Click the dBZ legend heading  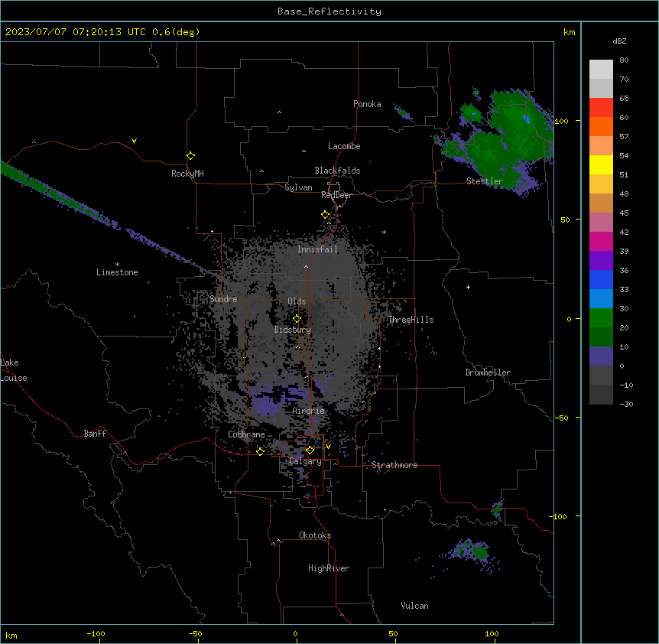pos(619,41)
